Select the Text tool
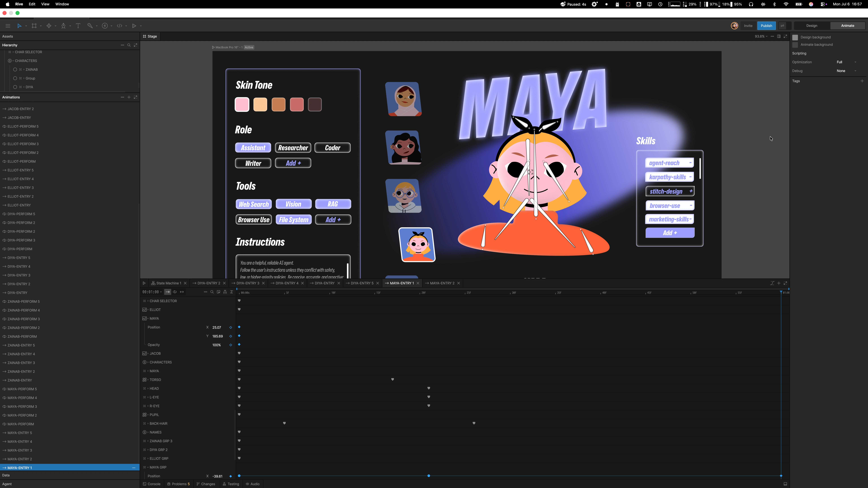The height and width of the screenshot is (488, 868). (78, 26)
